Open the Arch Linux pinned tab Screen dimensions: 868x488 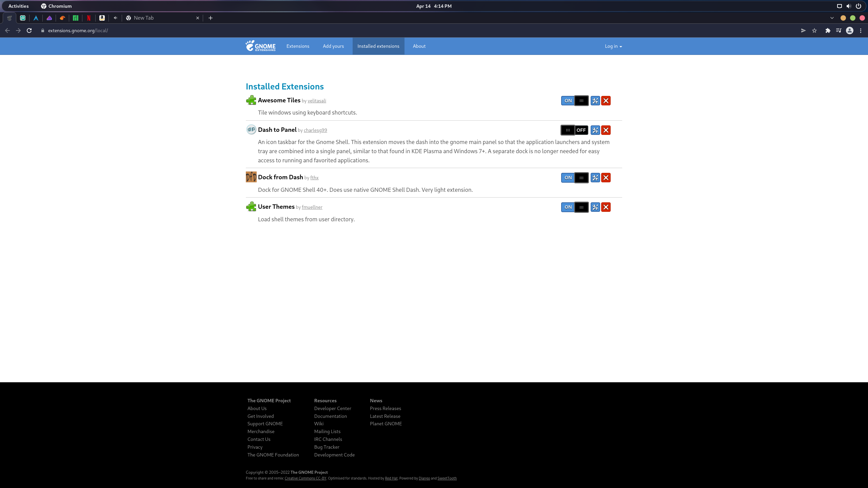pyautogui.click(x=36, y=18)
